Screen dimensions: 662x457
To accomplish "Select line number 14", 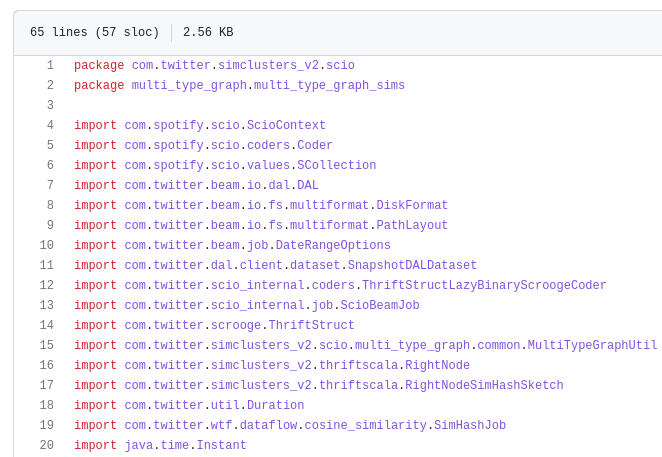I will coord(46,325).
